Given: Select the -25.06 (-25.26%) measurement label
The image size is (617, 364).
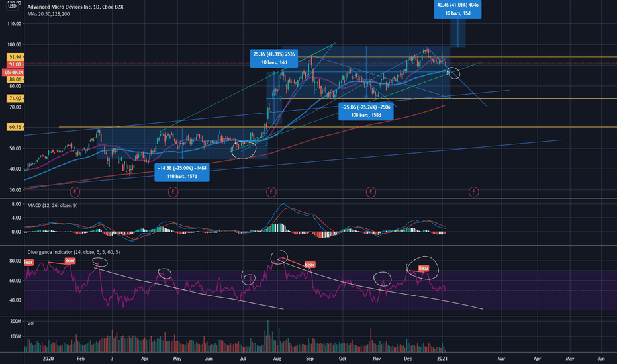Looking at the screenshot, I should coord(366,111).
